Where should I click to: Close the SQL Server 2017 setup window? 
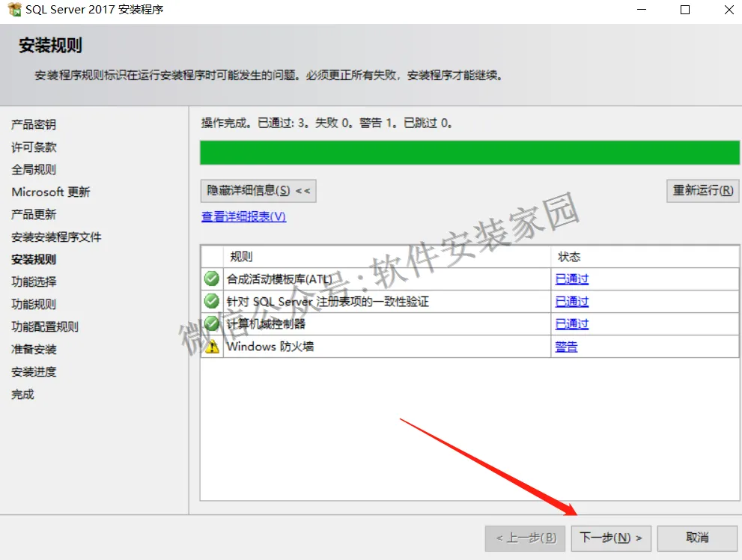tap(729, 10)
